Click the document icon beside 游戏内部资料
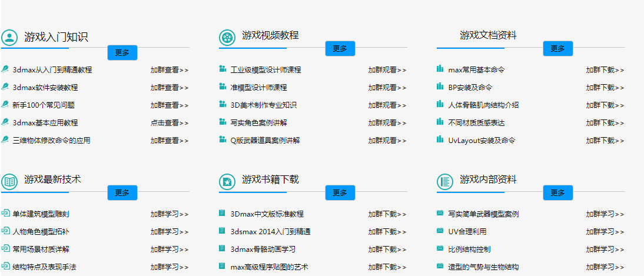This screenshot has height=276, width=644. click(x=444, y=181)
